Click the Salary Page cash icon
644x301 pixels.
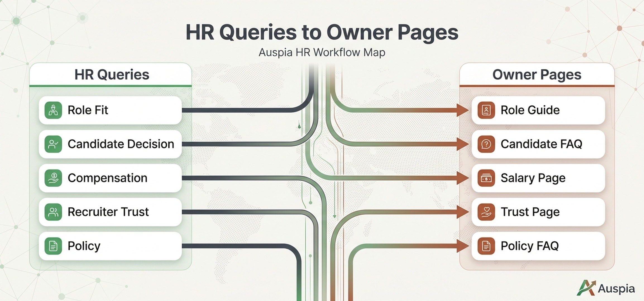point(486,178)
